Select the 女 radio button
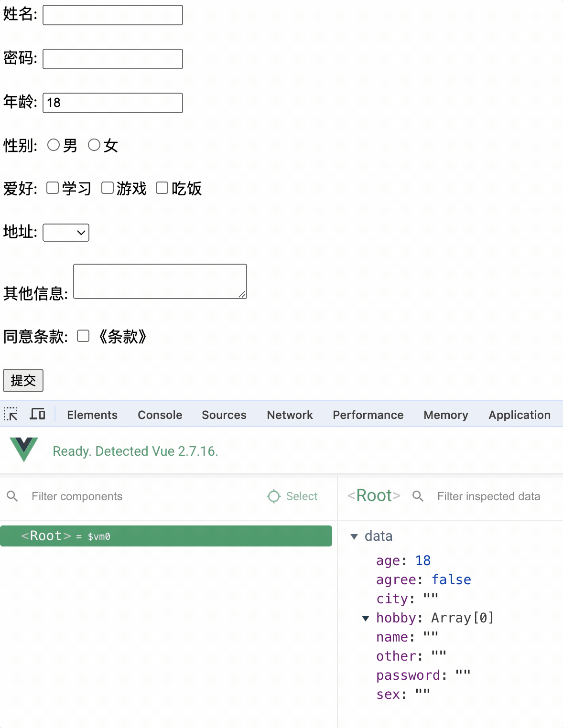The height and width of the screenshot is (728, 563). tap(94, 145)
